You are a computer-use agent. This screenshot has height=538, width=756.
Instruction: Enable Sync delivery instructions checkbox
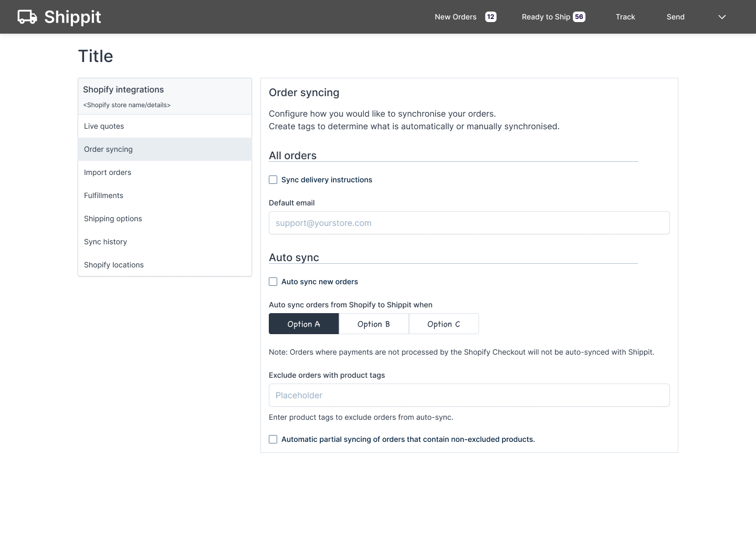pos(273,180)
